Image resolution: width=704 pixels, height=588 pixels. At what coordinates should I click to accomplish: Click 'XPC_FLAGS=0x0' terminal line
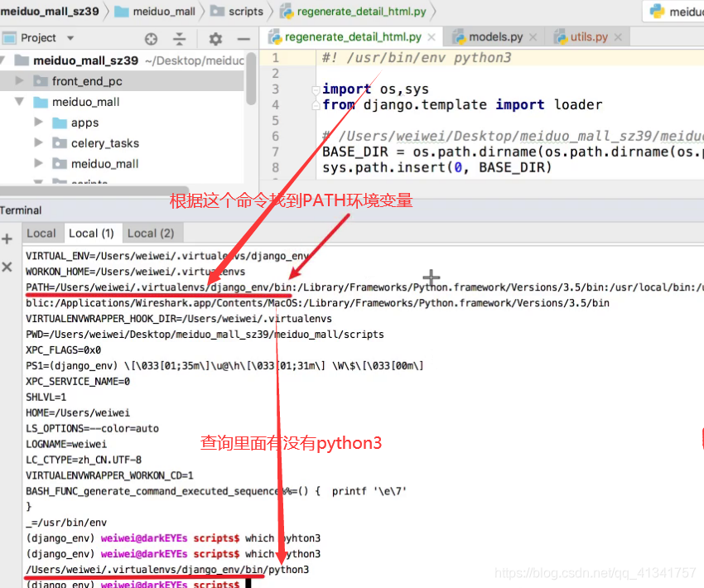pyautogui.click(x=63, y=349)
